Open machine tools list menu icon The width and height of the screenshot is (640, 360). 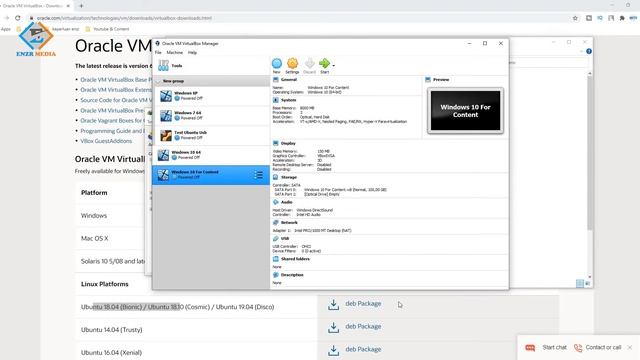click(259, 175)
